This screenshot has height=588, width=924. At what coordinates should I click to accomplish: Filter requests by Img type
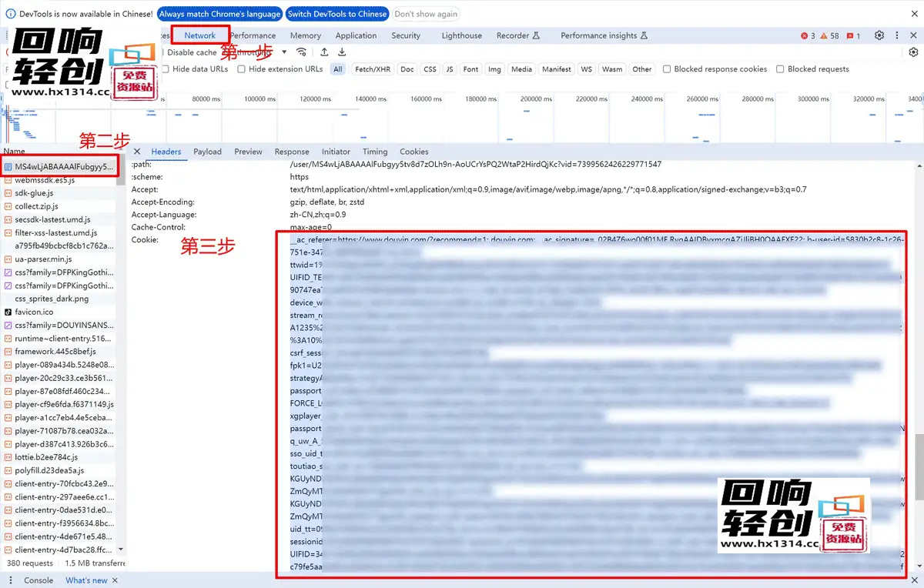tap(494, 69)
